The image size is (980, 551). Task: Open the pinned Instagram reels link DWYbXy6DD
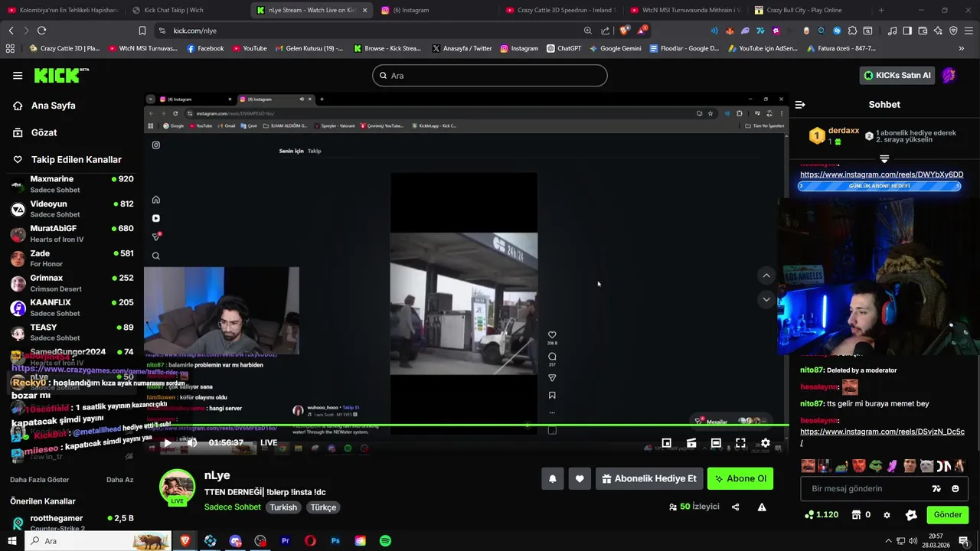click(x=881, y=174)
